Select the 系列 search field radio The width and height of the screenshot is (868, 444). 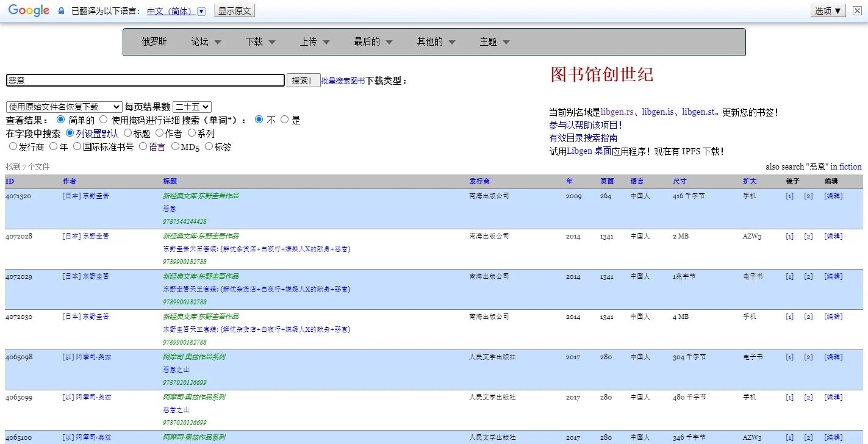pyautogui.click(x=192, y=132)
